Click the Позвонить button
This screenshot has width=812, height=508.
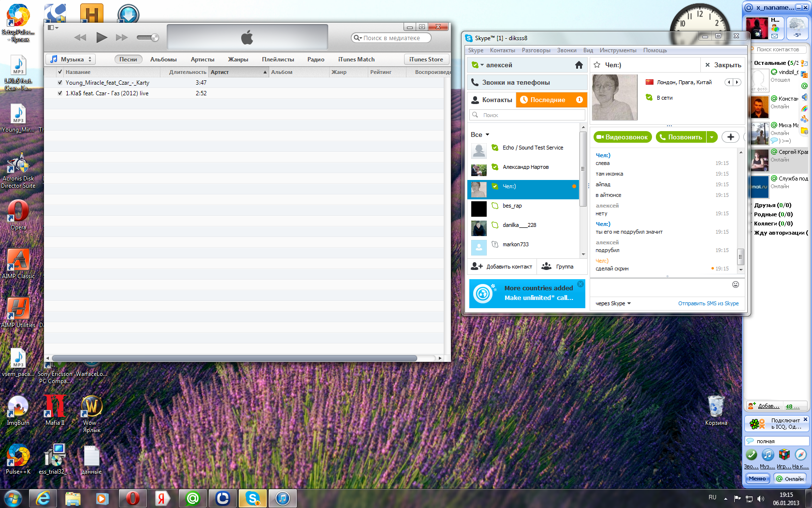point(681,137)
